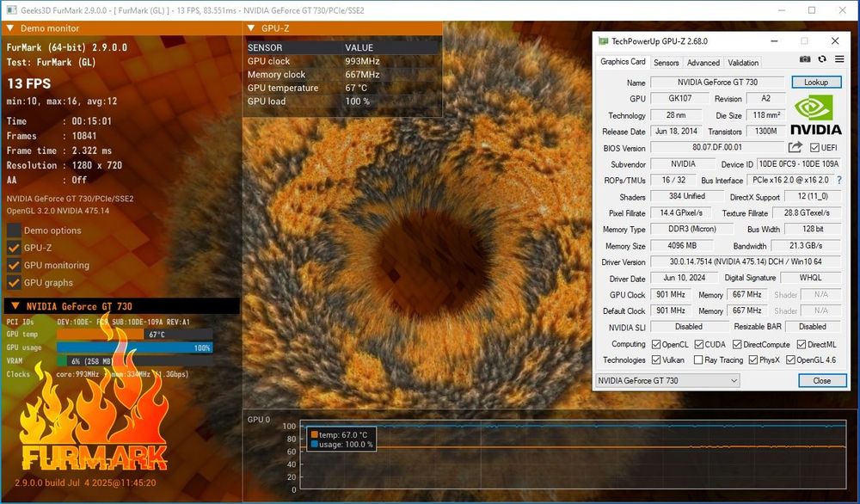This screenshot has width=860, height=504.
Task: Toggle the DirectML checkbox
Action: (x=802, y=344)
